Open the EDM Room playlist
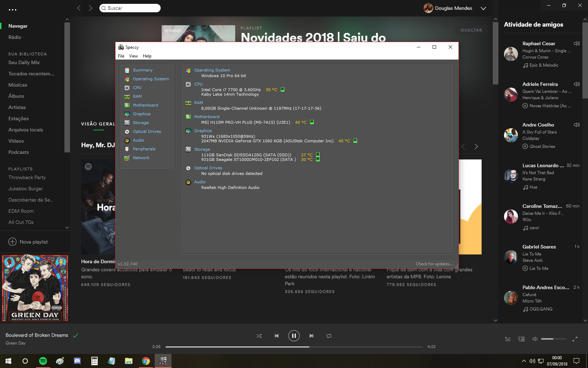This screenshot has width=588, height=368. pos(21,211)
